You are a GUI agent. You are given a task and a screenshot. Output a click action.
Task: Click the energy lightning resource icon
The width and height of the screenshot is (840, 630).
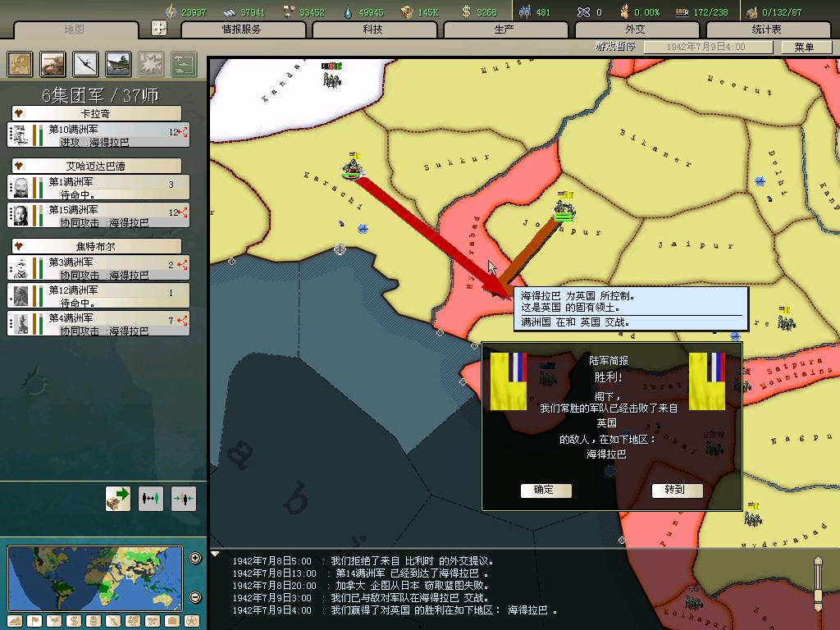171,11
